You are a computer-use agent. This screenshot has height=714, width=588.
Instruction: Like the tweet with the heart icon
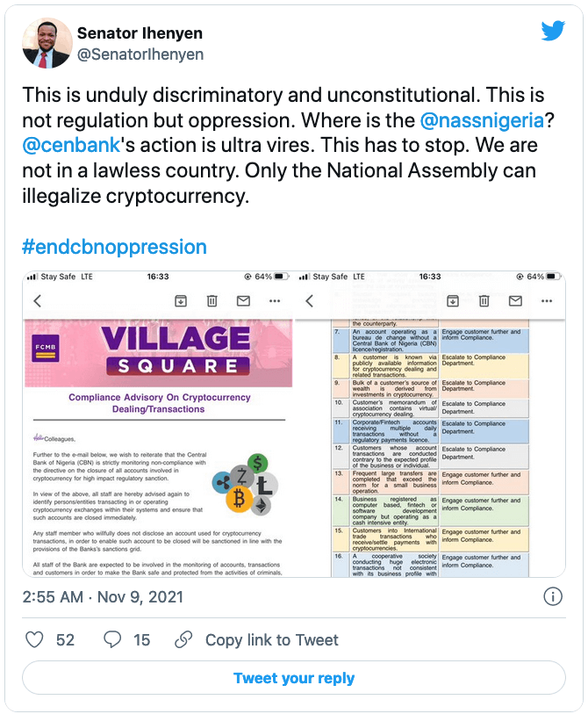(x=34, y=639)
